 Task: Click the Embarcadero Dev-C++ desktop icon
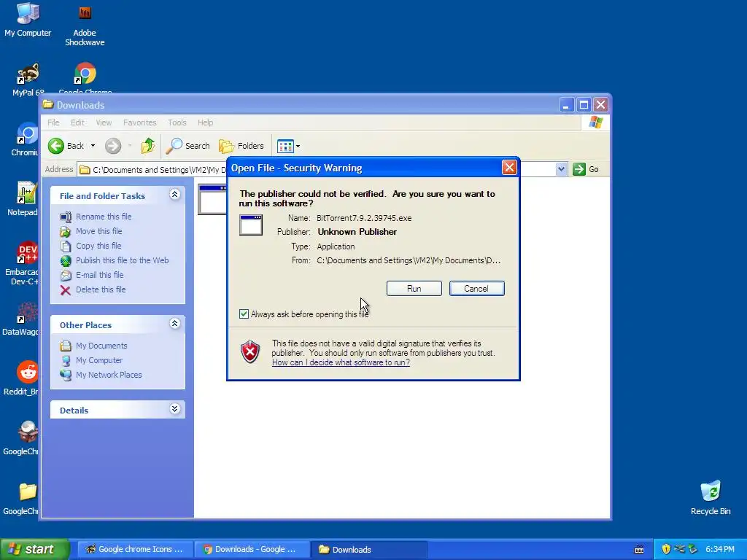pos(23,263)
